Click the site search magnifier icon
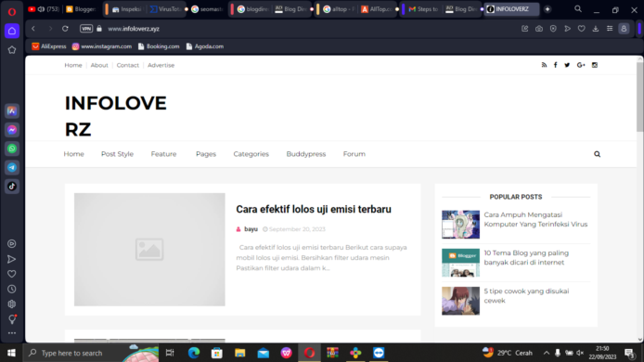The width and height of the screenshot is (644, 362). click(598, 154)
